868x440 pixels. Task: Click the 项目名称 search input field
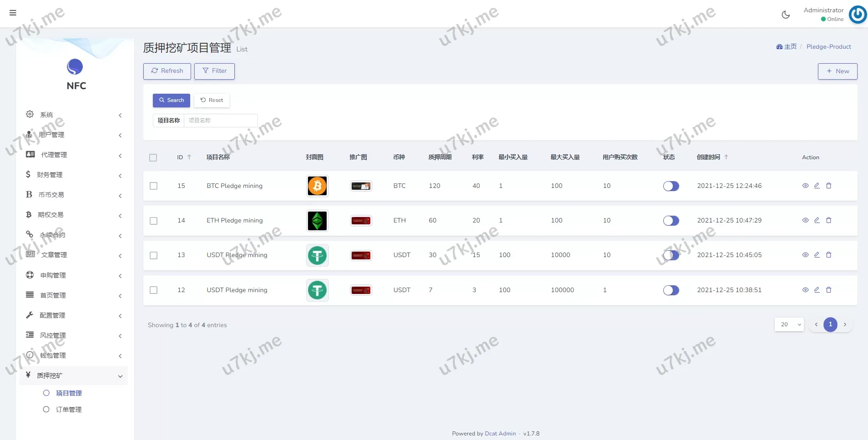coord(221,120)
